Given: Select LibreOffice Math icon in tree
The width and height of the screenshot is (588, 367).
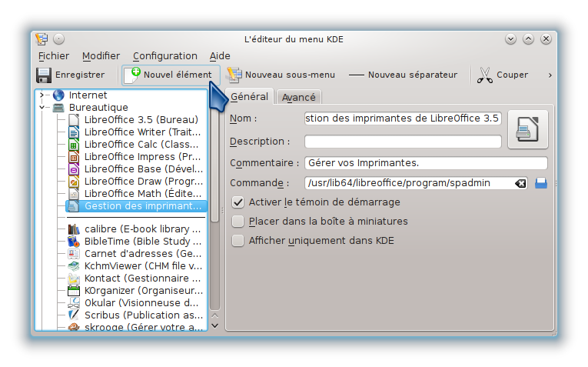Looking at the screenshot, I should coord(74,194).
